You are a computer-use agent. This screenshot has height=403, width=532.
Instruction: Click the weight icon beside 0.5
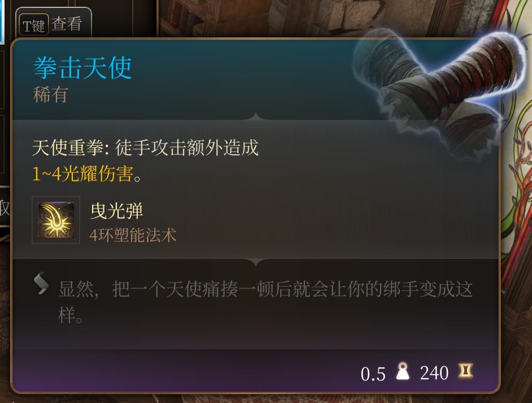(403, 371)
